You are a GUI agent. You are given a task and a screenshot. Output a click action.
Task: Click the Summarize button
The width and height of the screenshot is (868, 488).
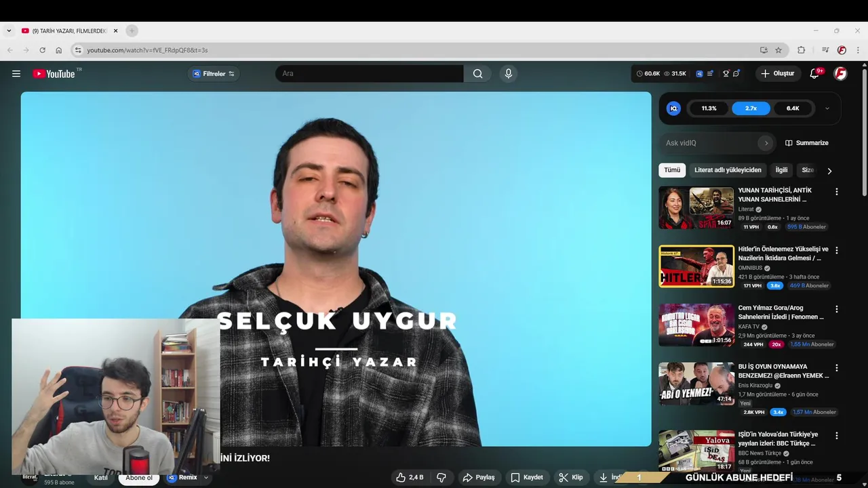tap(807, 143)
